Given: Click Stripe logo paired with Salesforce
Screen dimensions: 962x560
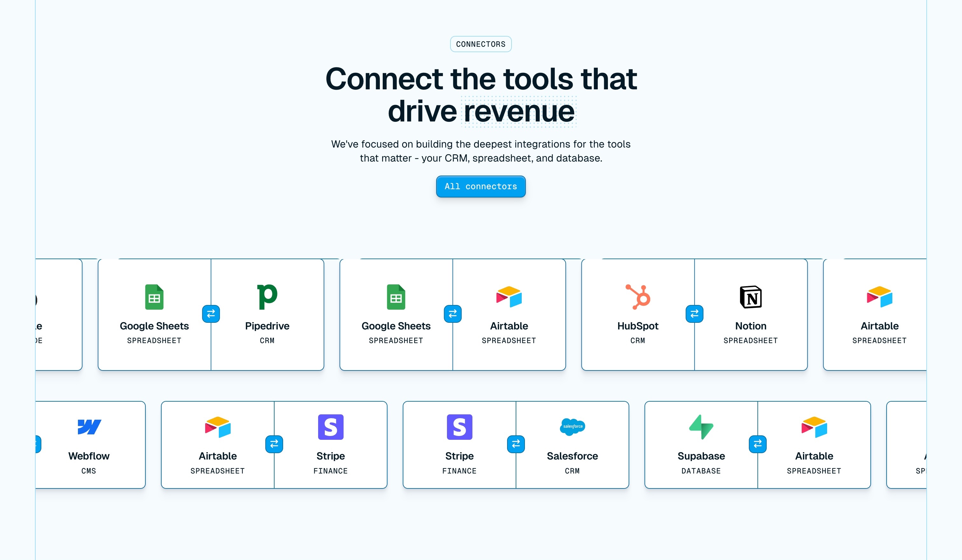Looking at the screenshot, I should click(460, 427).
